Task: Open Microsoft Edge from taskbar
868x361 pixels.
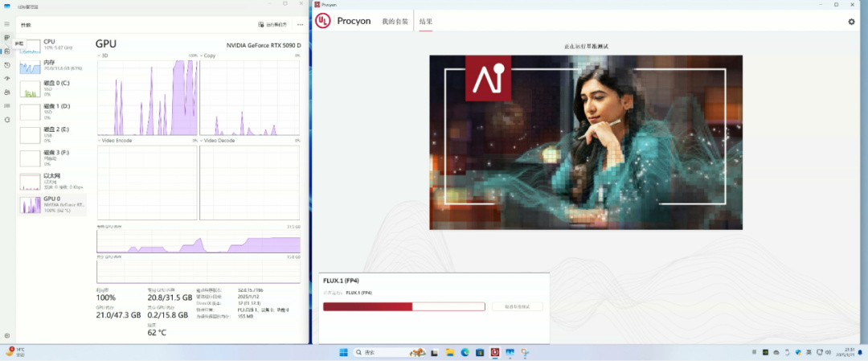Action: [x=465, y=352]
